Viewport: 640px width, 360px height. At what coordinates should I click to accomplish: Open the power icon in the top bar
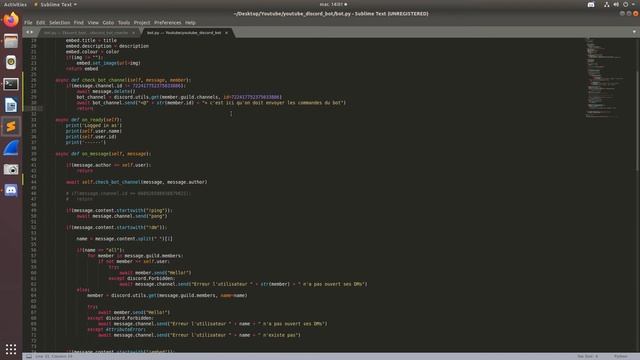(625, 4)
